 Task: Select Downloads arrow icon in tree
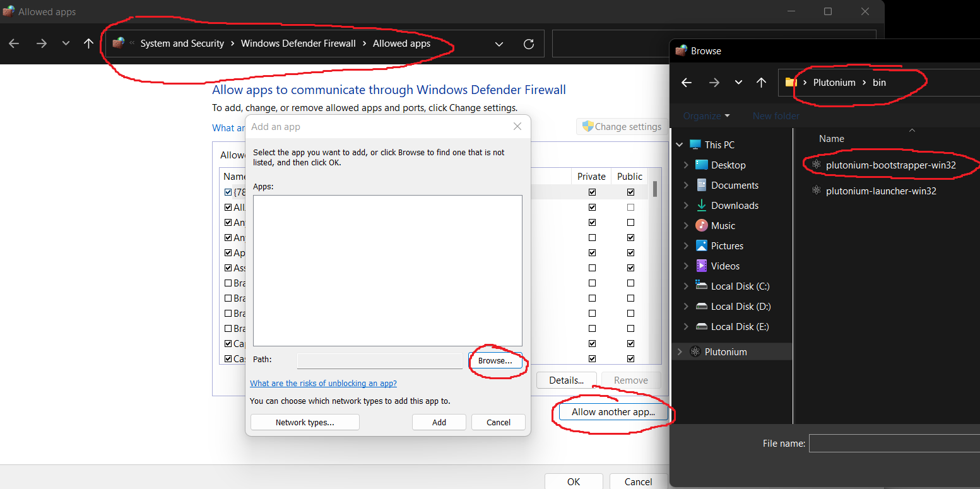(701, 205)
